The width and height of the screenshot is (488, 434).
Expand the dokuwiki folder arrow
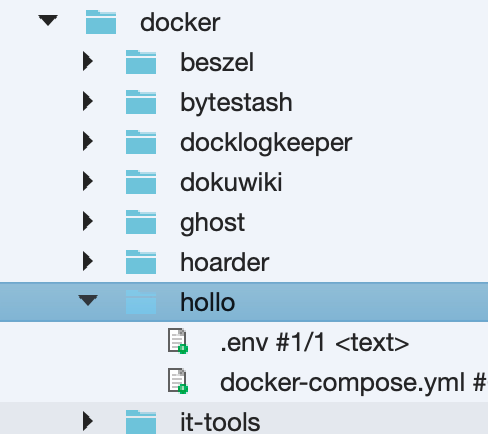pyautogui.click(x=88, y=181)
